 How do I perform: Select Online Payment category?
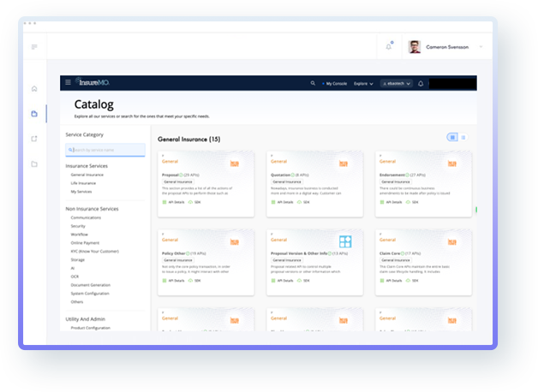point(85,243)
